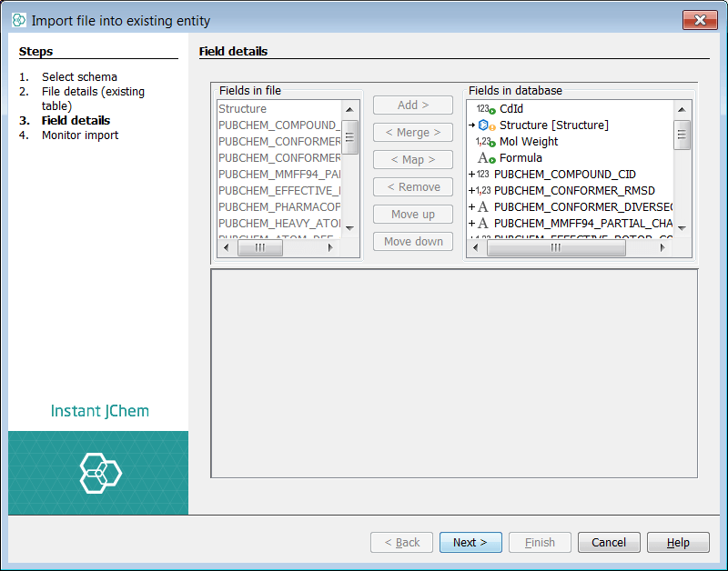Image resolution: width=728 pixels, height=571 pixels.
Task: Click the Mol Weight decimal field icon
Action: [485, 142]
